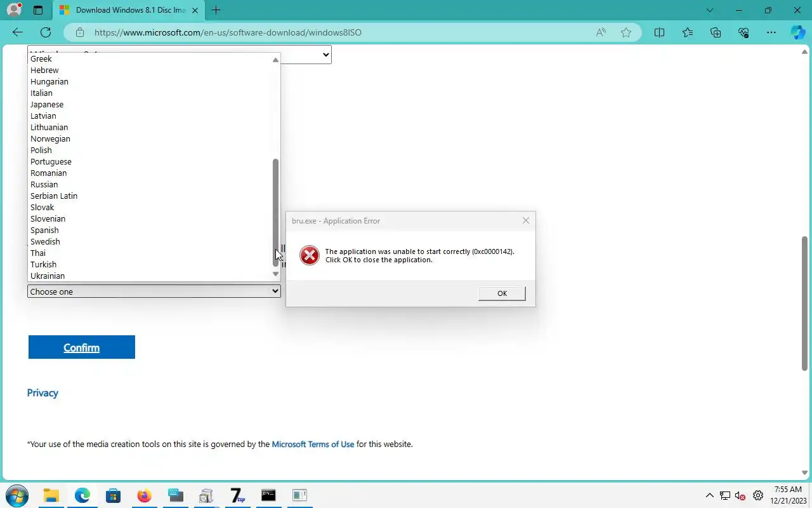812x508 pixels.
Task: Pick Latvian in the dropdown list
Action: tap(150, 116)
